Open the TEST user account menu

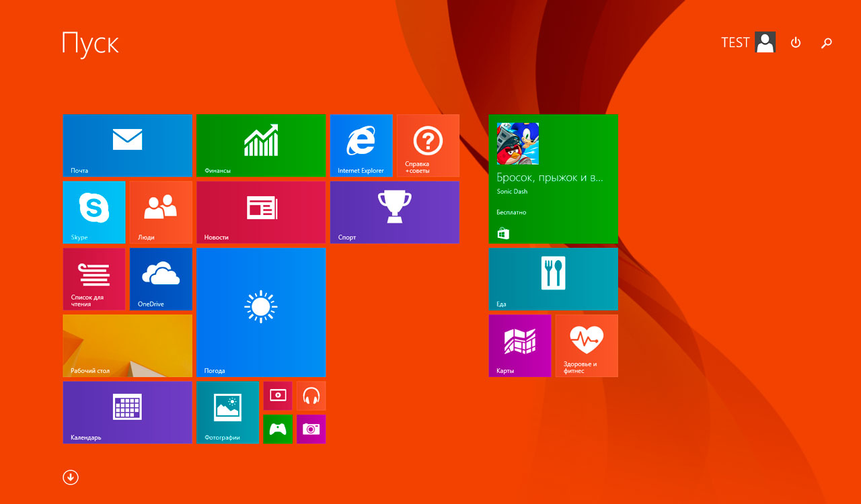tap(748, 42)
